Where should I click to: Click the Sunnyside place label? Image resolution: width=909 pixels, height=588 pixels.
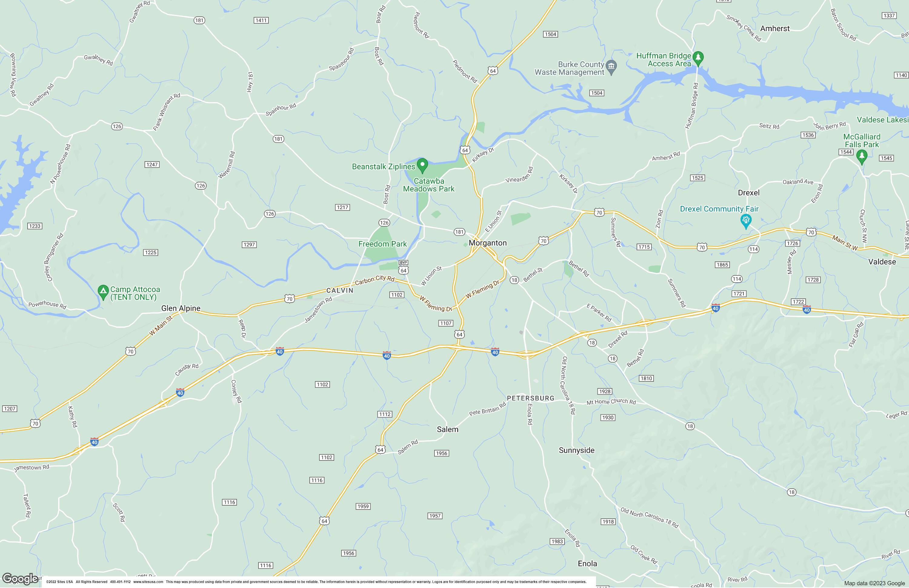coord(576,450)
